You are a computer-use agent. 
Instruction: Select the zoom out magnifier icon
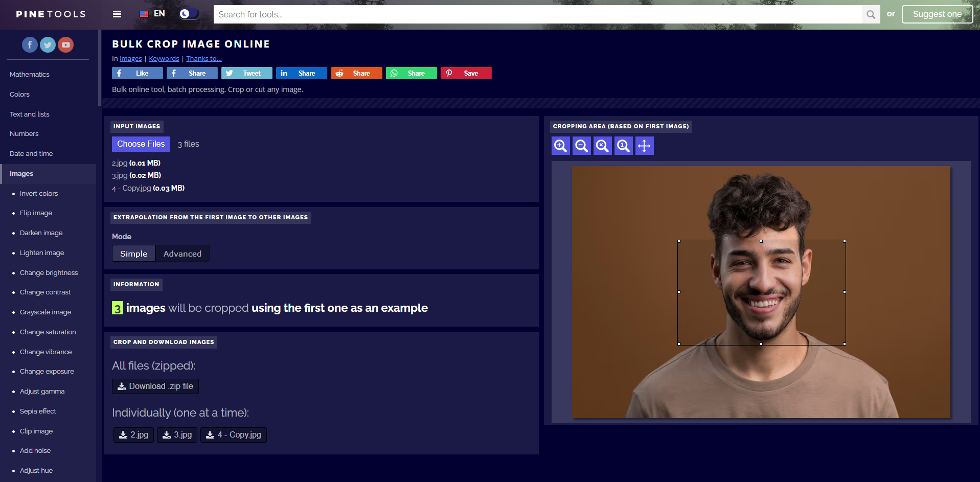pos(581,146)
